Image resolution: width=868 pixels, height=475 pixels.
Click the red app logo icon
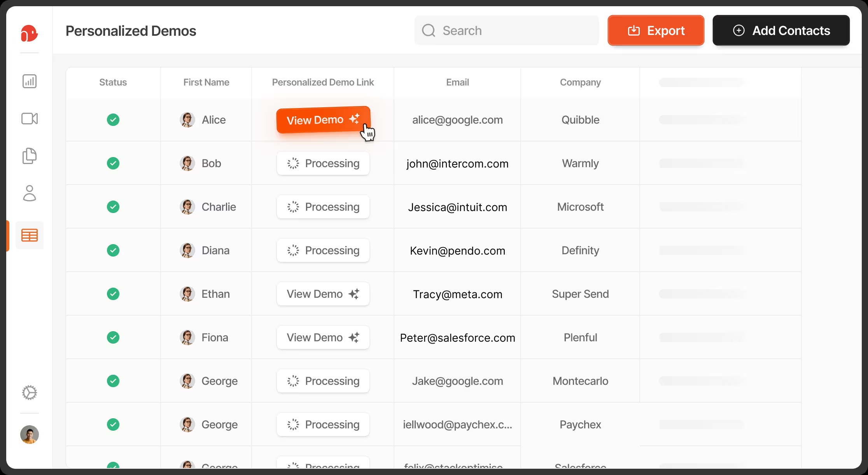pos(29,33)
